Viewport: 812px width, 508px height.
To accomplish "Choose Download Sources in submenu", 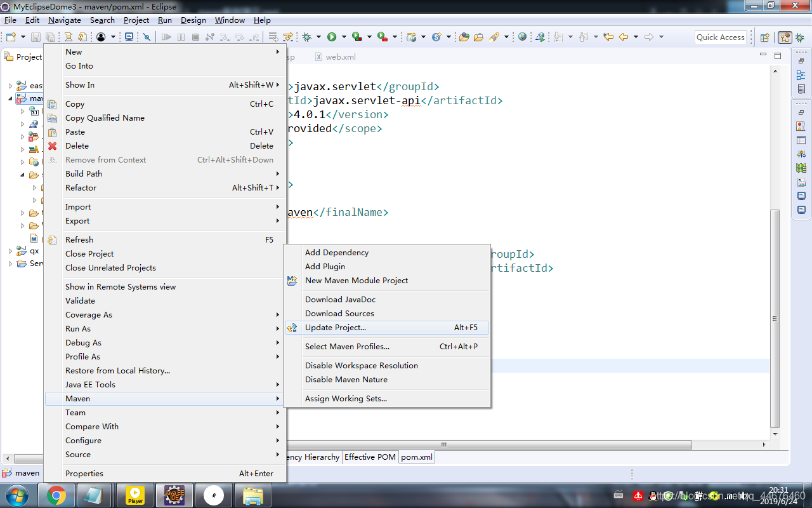I will click(386, 314).
